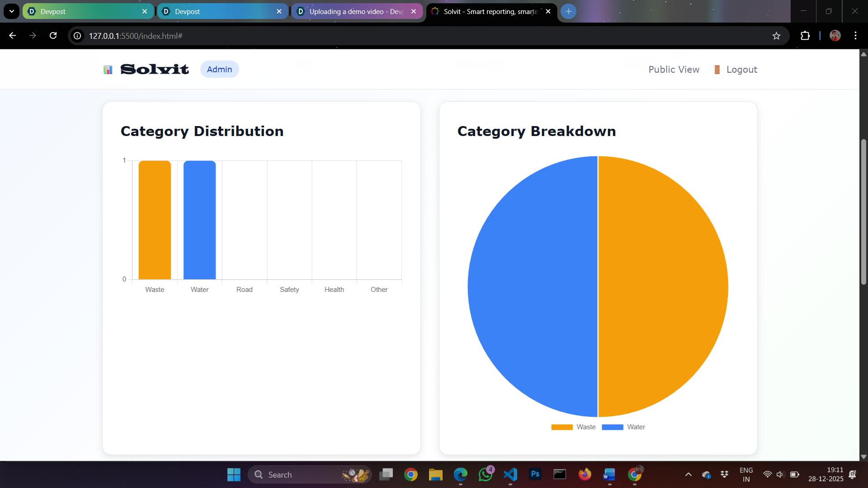The image size is (868, 488).
Task: Open File Explorer from taskbar
Action: 436,474
